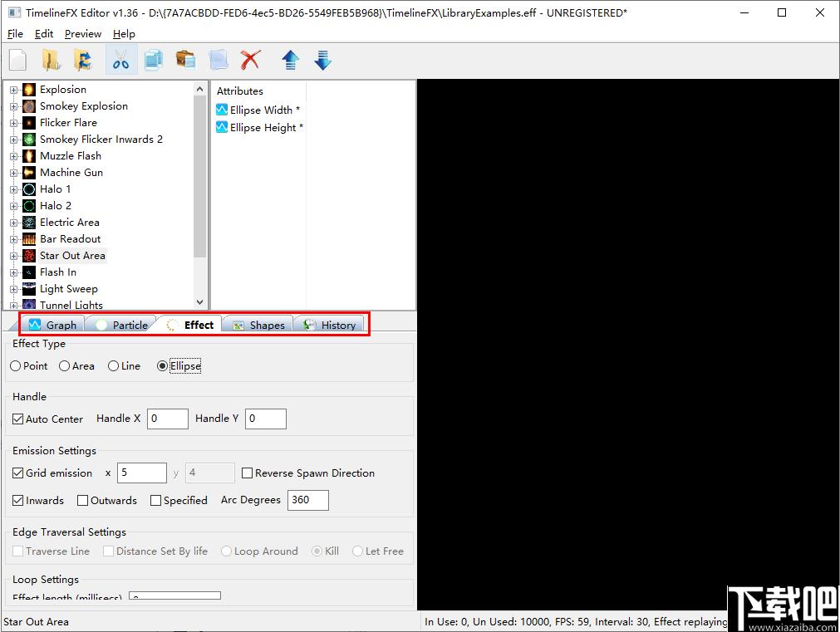The image size is (840, 632).
Task: Select the Ellipse Height attribute
Action: pyautogui.click(x=259, y=127)
